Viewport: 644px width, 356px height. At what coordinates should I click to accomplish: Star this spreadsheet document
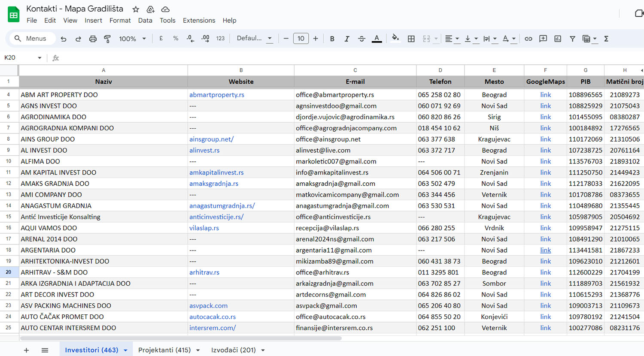(136, 9)
